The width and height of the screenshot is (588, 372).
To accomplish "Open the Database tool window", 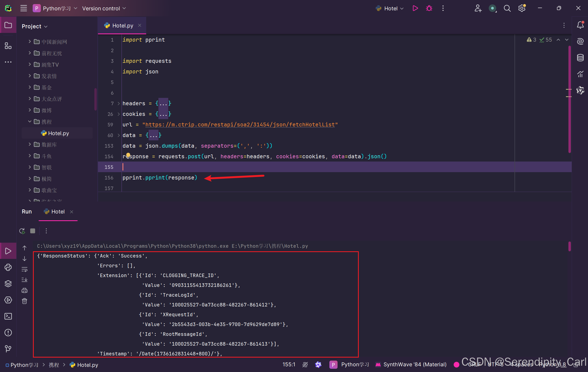I will (580, 58).
